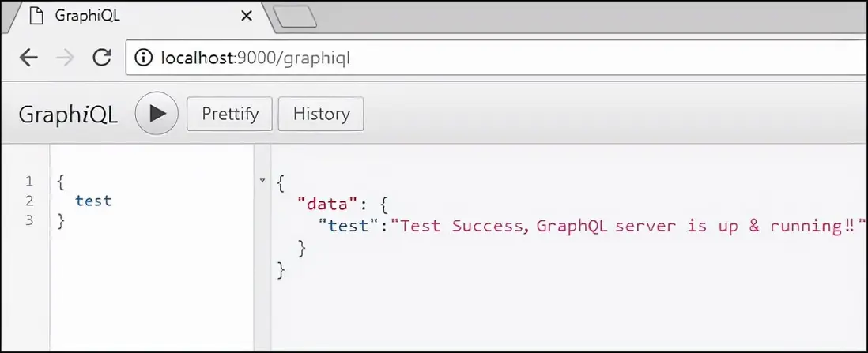Reload the page with refresh icon
This screenshot has width=868, height=353.
pyautogui.click(x=102, y=58)
